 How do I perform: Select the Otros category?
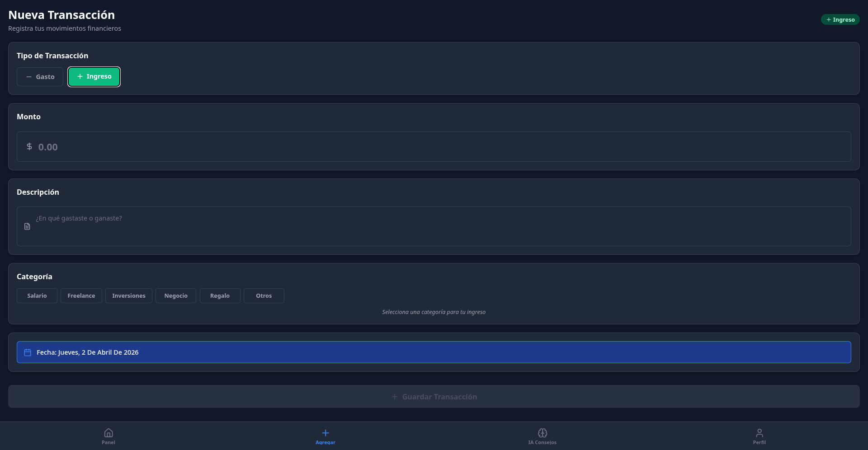click(264, 295)
